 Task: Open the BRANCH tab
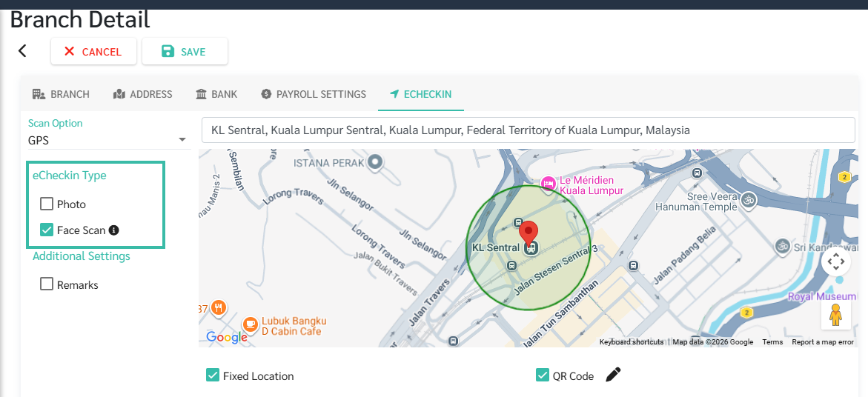[x=61, y=94]
